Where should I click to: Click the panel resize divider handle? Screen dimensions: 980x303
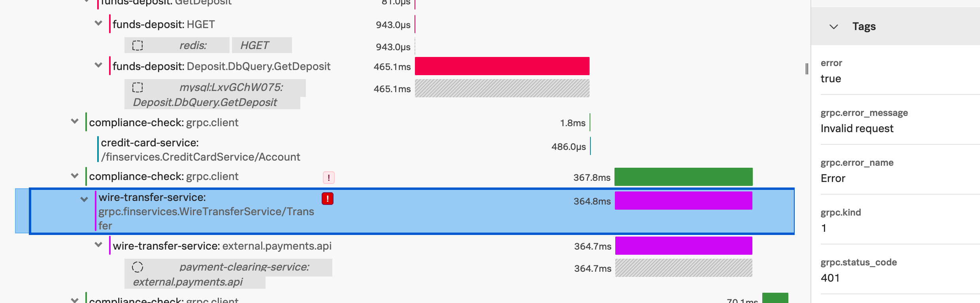click(807, 69)
